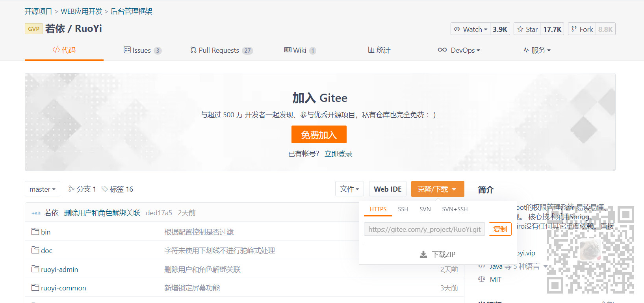
Task: Select the HTTPS clone tab
Action: (x=378, y=209)
